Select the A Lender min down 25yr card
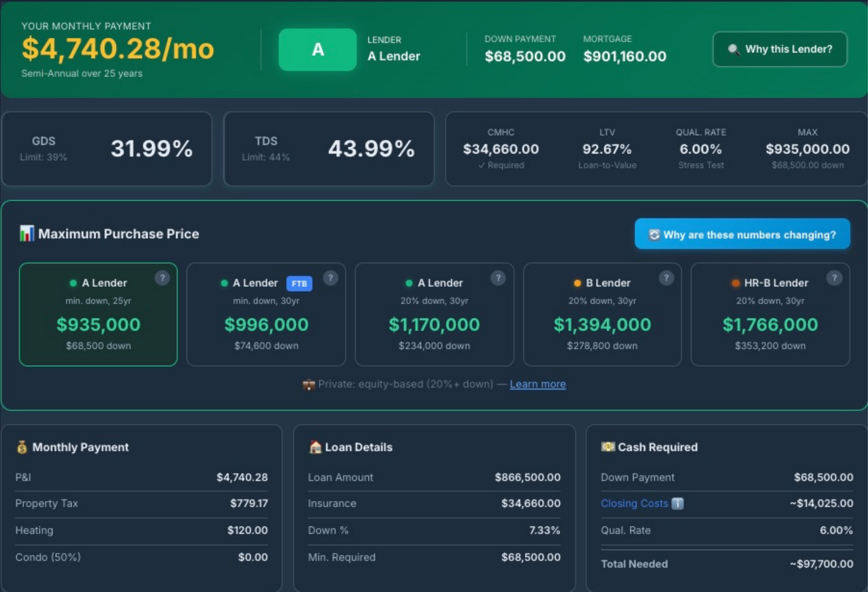868x592 pixels. point(98,315)
